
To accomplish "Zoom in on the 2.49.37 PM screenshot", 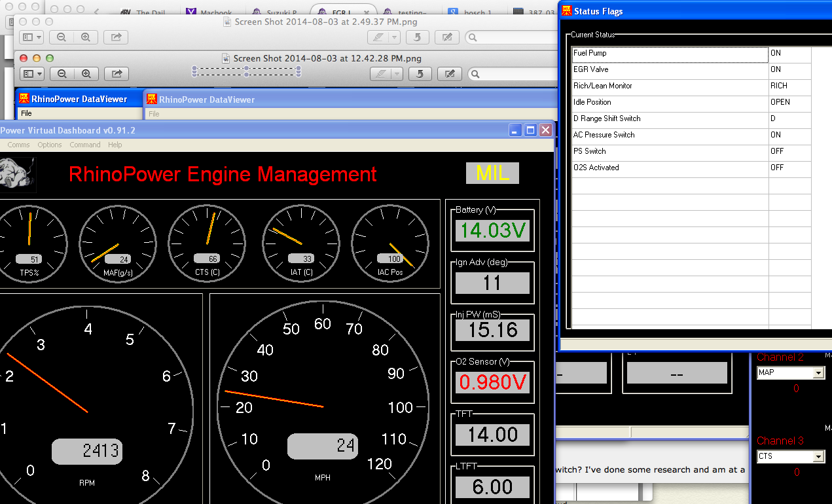I will click(85, 37).
